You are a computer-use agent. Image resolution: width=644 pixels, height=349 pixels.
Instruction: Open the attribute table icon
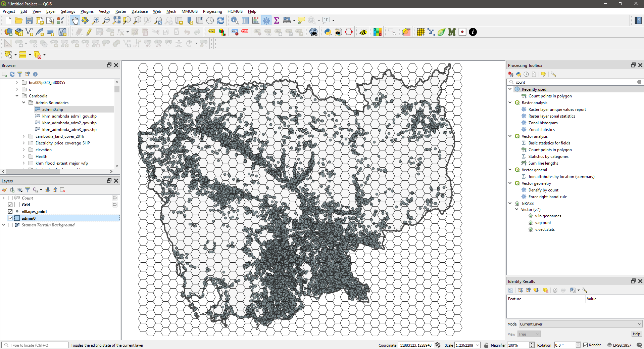(245, 20)
